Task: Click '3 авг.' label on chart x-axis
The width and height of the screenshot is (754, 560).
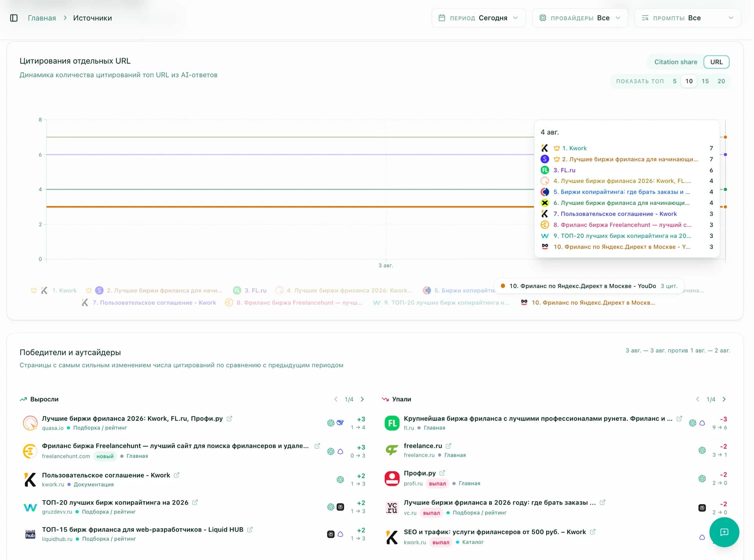Action: 386,265
